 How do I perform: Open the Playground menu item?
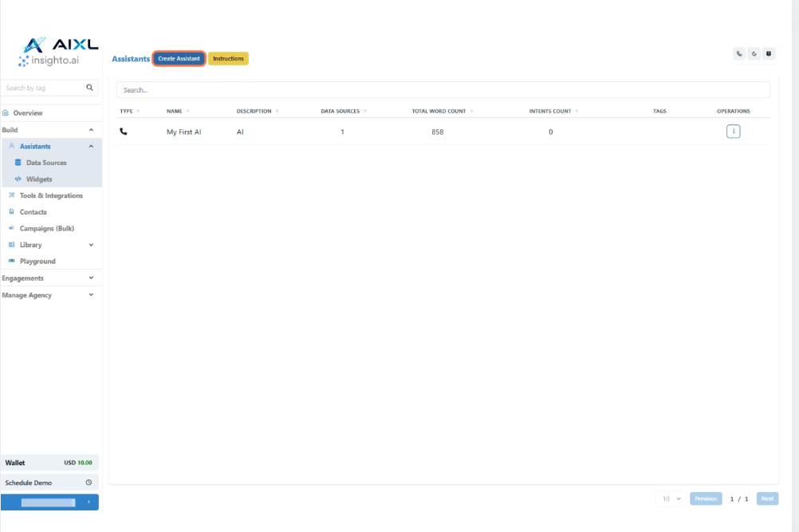pos(37,262)
